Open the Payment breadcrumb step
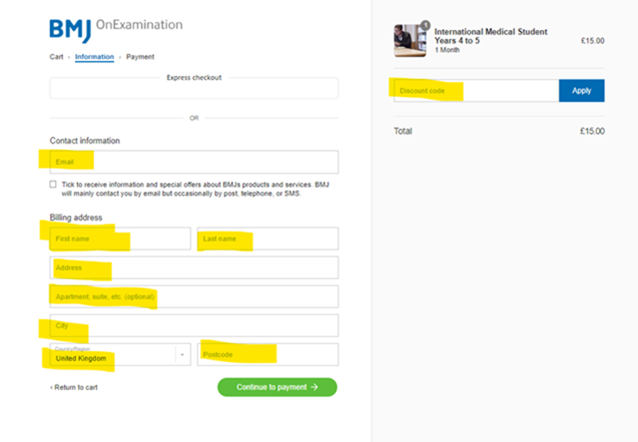 140,57
